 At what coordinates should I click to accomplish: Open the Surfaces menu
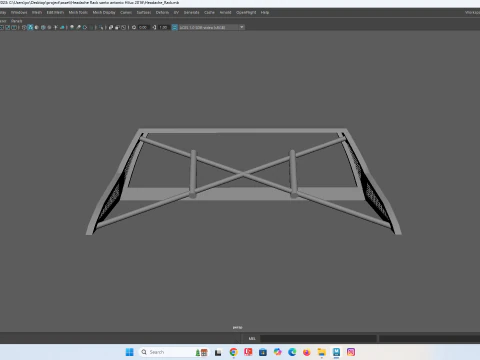pos(144,12)
